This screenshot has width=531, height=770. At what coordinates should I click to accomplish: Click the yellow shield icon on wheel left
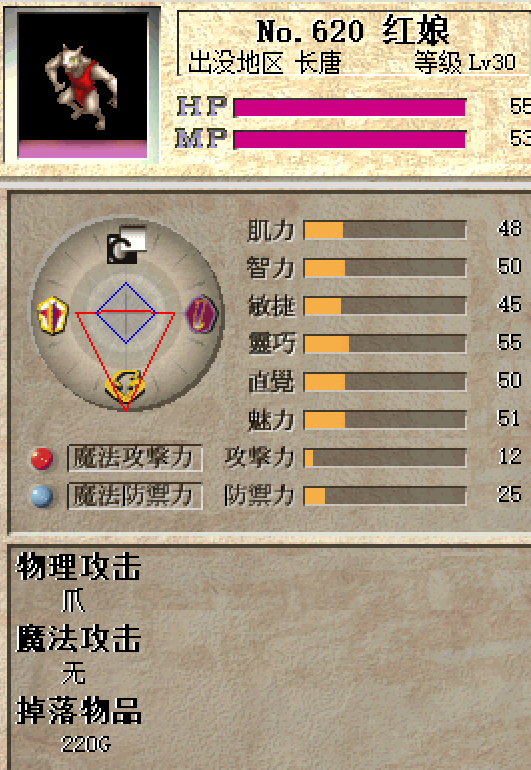[x=53, y=315]
